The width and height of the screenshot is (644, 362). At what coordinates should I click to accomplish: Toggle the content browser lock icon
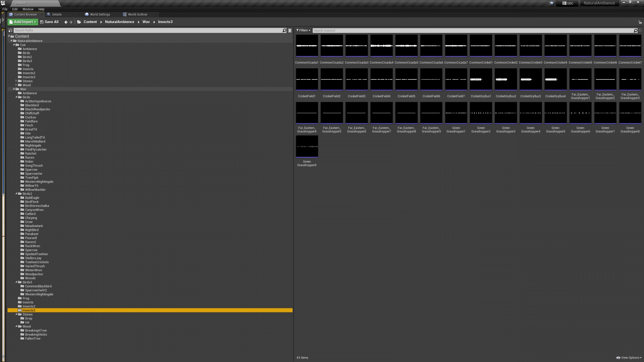pyautogui.click(x=640, y=22)
